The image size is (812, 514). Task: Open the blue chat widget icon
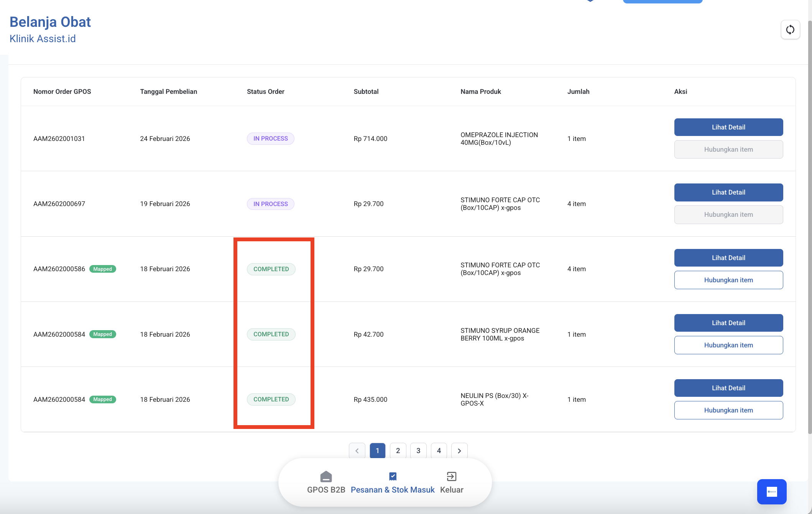pyautogui.click(x=771, y=492)
